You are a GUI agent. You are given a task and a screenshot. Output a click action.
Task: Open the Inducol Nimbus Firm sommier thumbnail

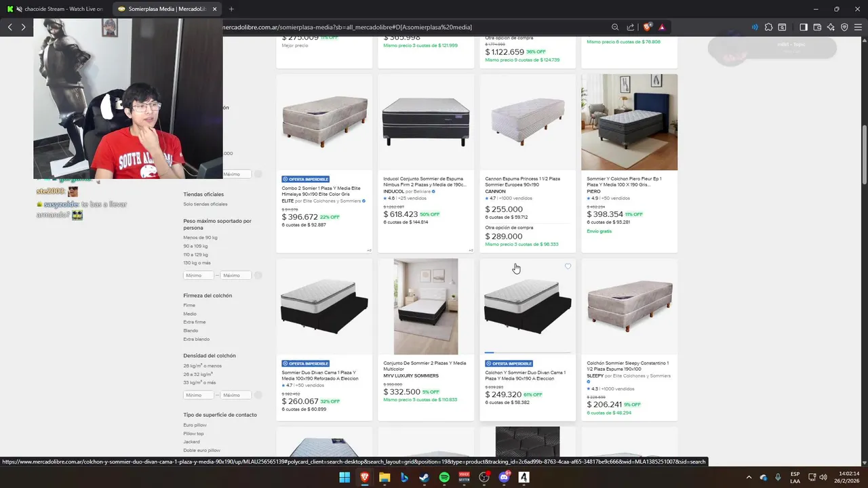coord(426,122)
